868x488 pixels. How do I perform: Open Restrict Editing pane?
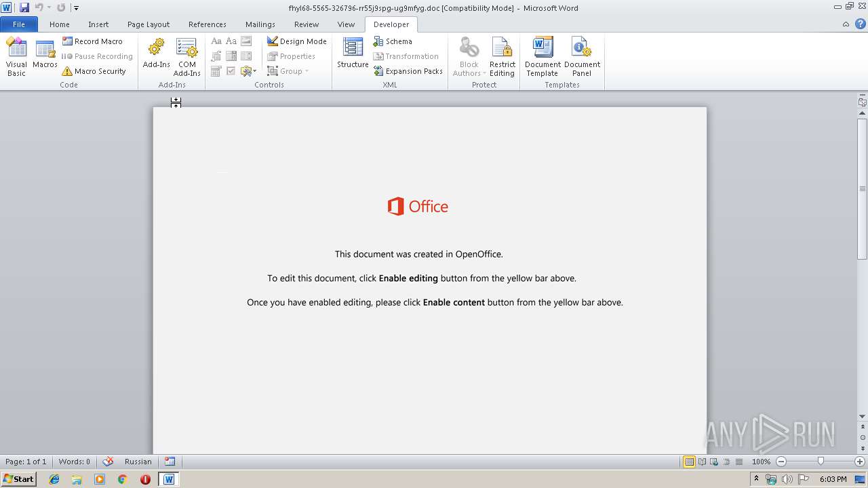(502, 57)
